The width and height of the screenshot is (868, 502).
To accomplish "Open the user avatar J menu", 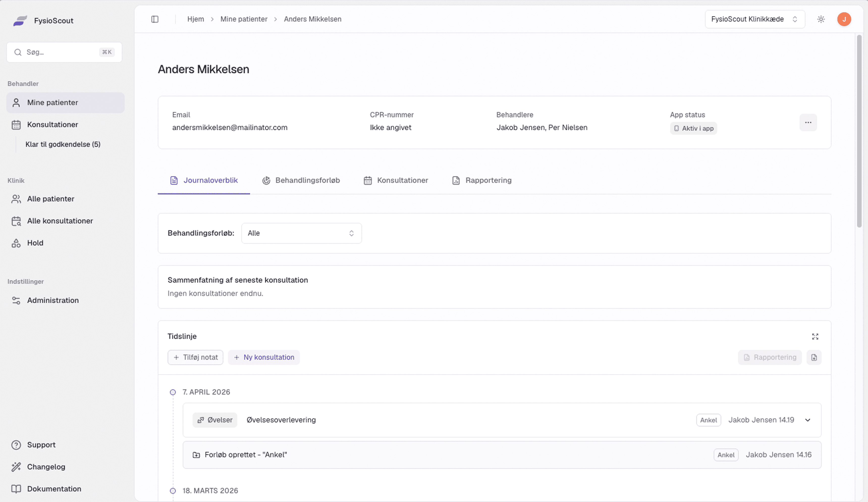I will [x=844, y=19].
